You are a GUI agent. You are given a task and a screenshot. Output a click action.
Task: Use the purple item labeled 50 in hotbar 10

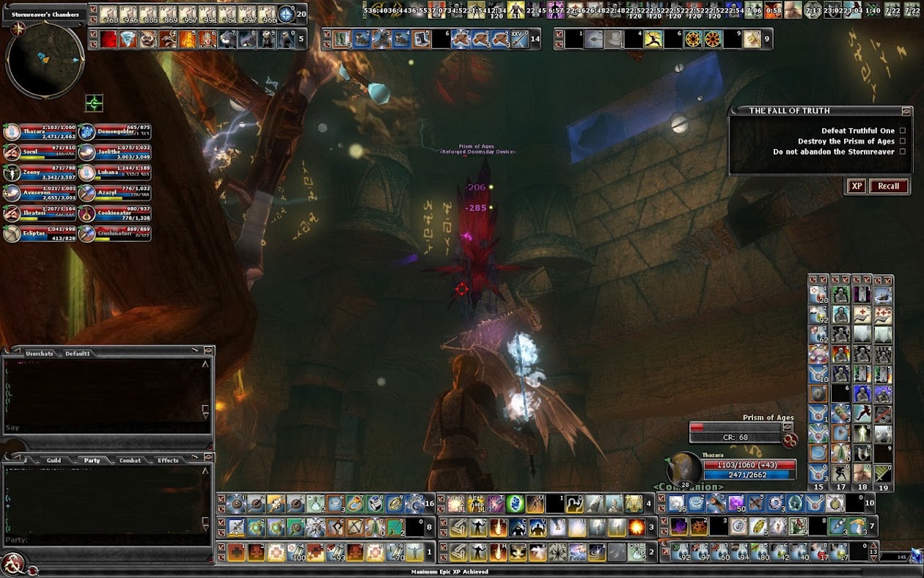click(736, 503)
